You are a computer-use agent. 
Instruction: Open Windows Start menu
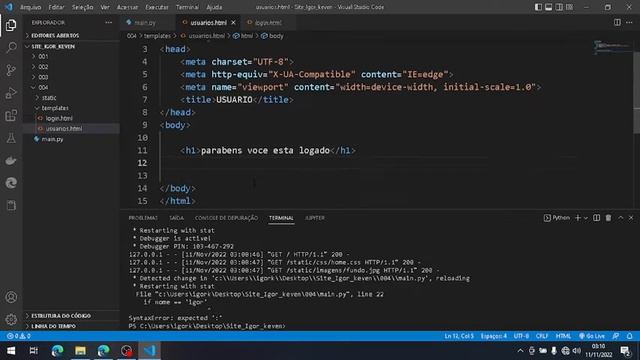coord(11,351)
